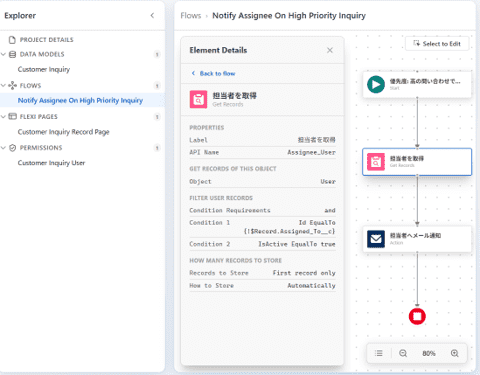Screen dimensions: 480x375
Task: Open Project Details in Explorer
Action: (x=46, y=40)
